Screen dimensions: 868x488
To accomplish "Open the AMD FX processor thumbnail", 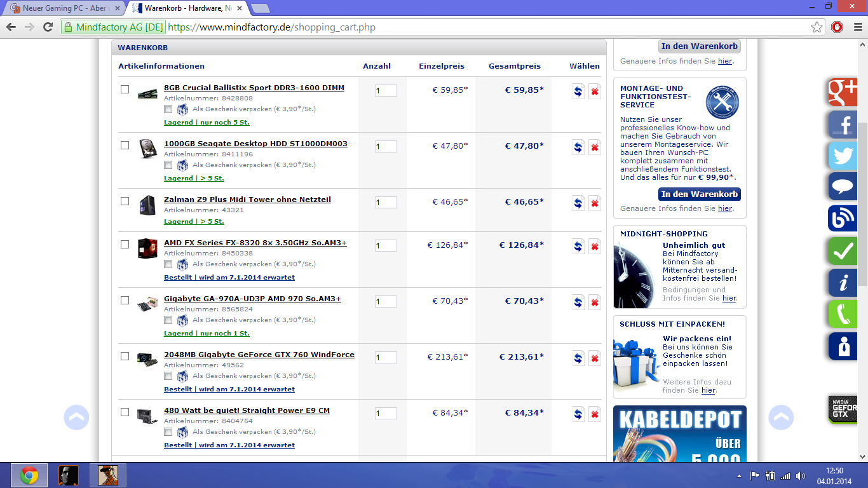I will 147,248.
